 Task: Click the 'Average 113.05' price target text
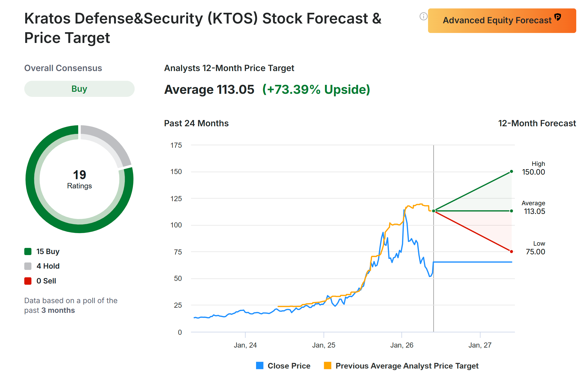tap(209, 89)
